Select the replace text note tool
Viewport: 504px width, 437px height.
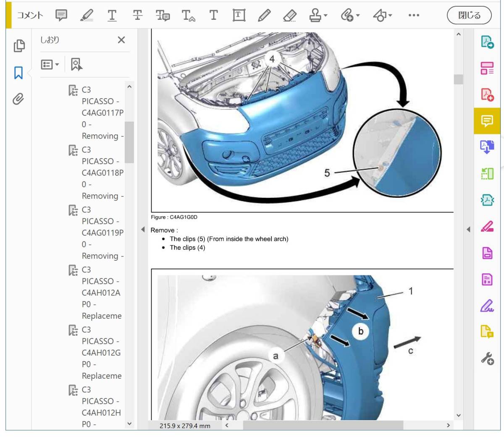[163, 16]
